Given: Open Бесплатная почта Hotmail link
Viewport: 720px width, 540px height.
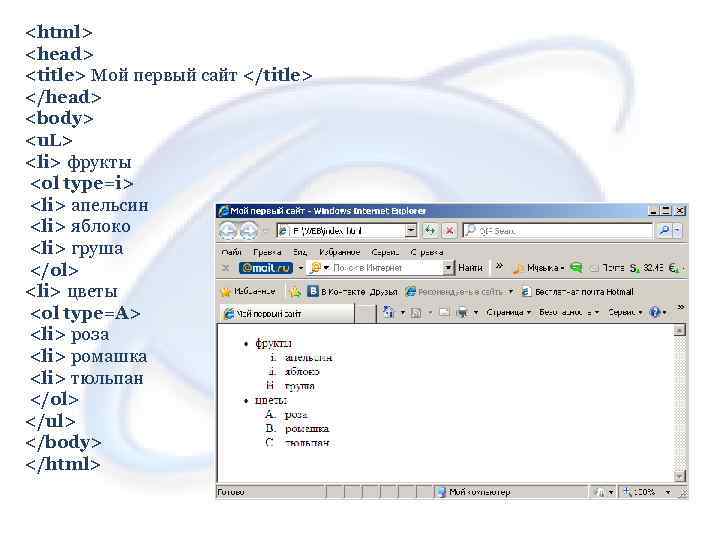Looking at the screenshot, I should (584, 292).
